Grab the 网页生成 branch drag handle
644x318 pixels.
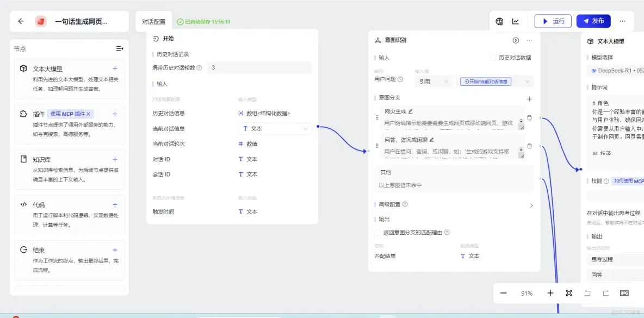point(377,118)
